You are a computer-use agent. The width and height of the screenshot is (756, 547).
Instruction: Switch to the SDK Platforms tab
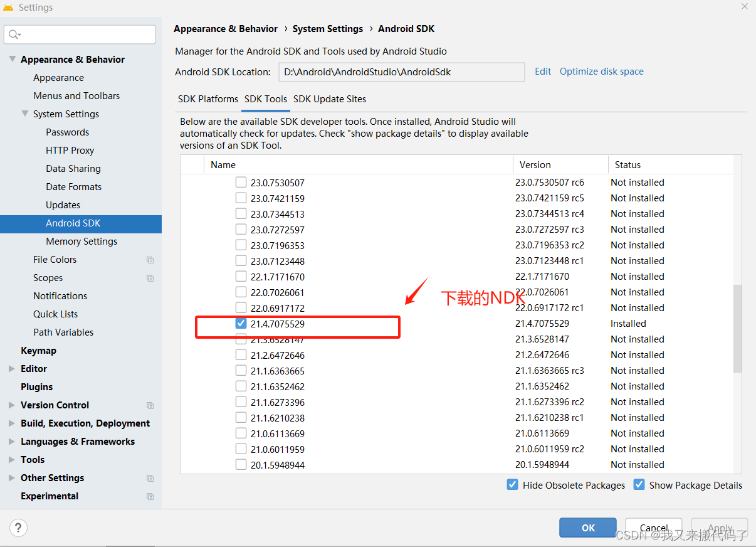click(x=207, y=99)
